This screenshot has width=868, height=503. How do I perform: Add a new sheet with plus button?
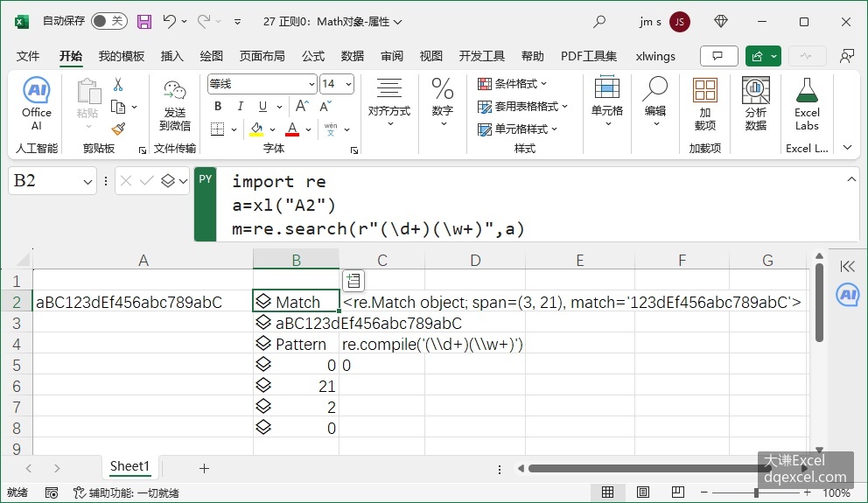tap(204, 468)
